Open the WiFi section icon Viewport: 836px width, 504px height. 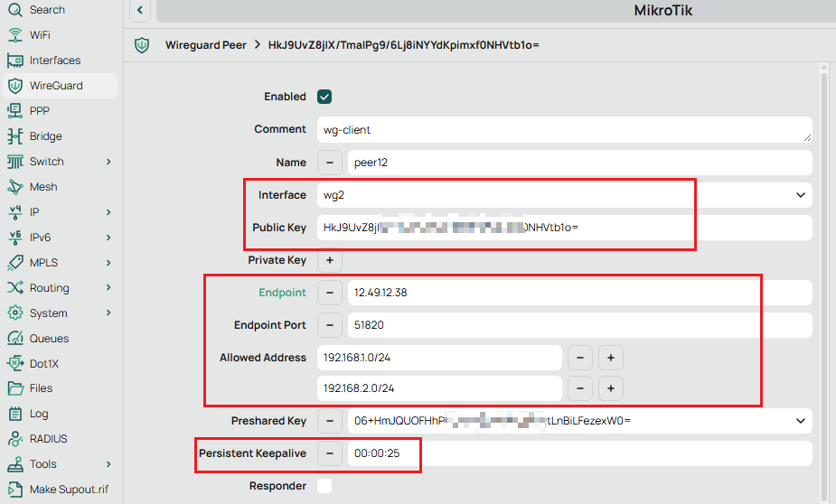[x=15, y=34]
